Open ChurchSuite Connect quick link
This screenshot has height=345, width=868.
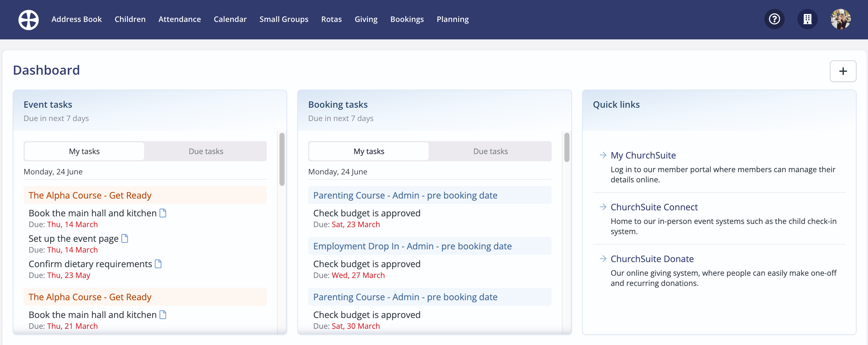point(654,207)
